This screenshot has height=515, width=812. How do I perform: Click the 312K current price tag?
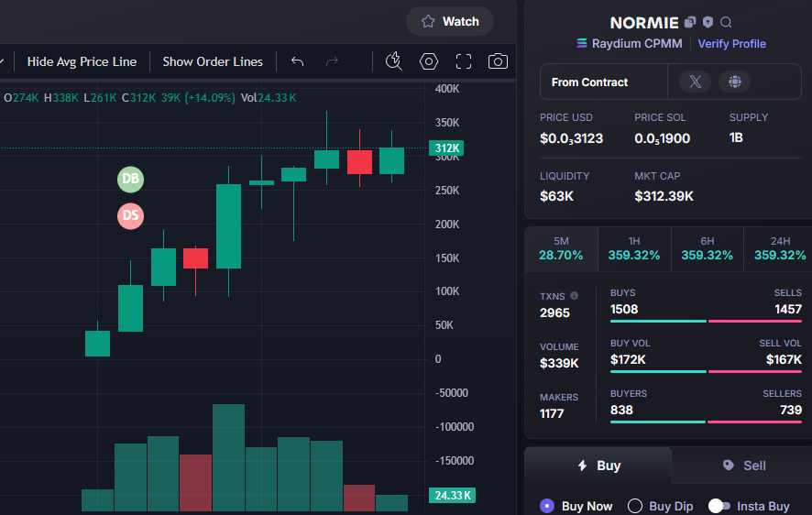(x=446, y=148)
